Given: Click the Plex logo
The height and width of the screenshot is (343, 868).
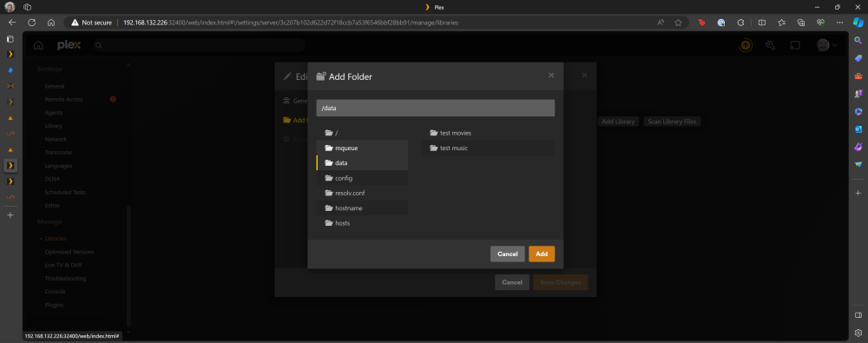Looking at the screenshot, I should tap(69, 45).
